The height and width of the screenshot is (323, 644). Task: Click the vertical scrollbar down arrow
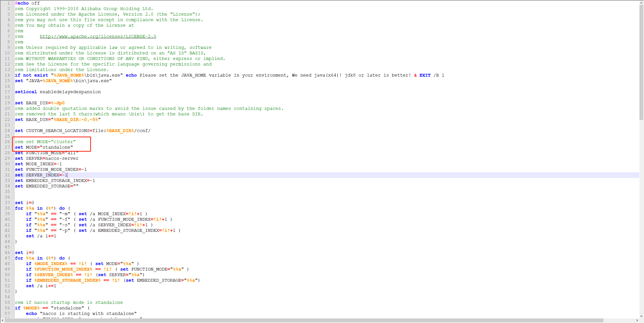pyautogui.click(x=641, y=316)
